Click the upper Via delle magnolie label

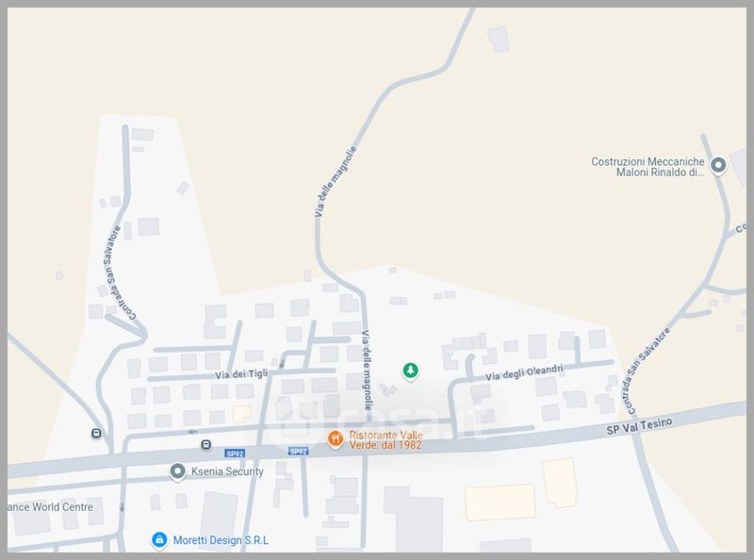coord(336,181)
